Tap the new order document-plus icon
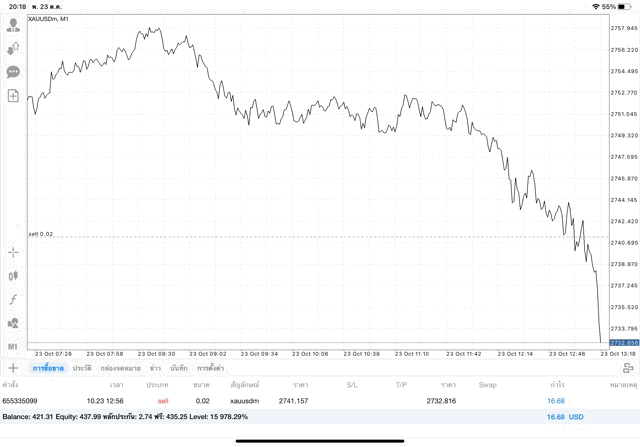Image resolution: width=640 pixels, height=447 pixels. pyautogui.click(x=13, y=96)
